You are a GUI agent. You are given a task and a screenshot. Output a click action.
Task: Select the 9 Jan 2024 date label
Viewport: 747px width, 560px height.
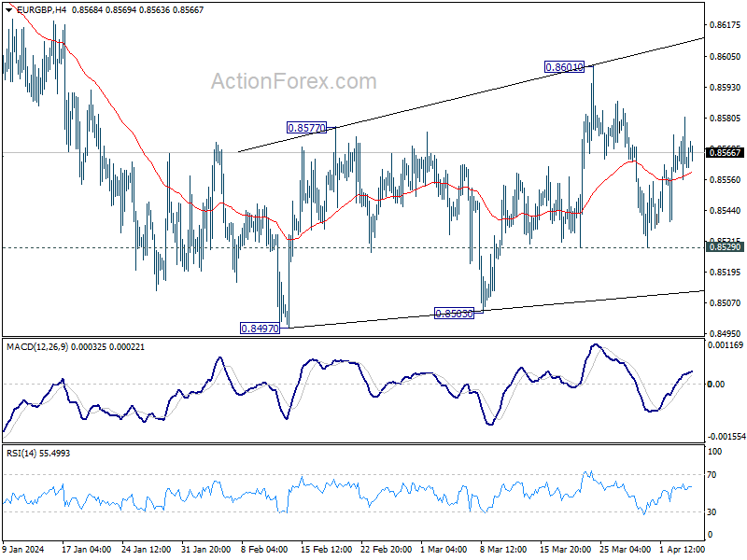coord(23,549)
